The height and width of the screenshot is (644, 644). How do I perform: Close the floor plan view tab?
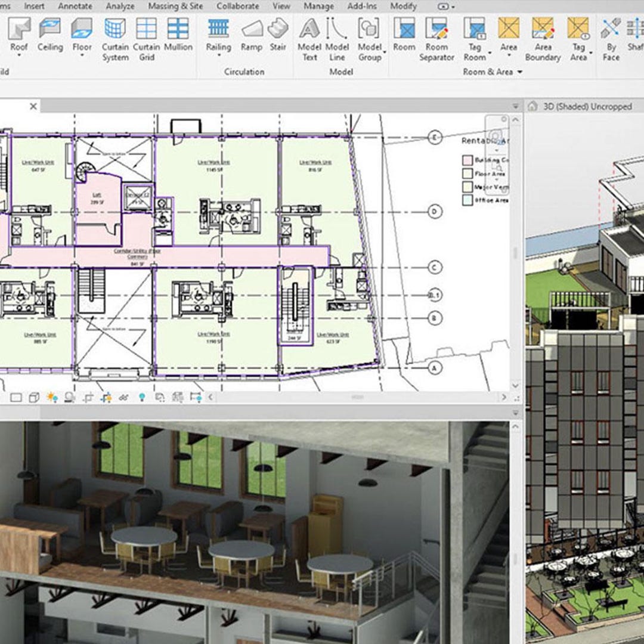point(33,106)
